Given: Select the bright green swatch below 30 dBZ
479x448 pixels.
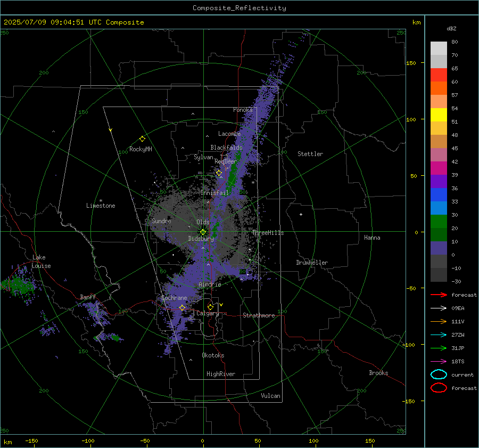Looking at the screenshot, I should (439, 222).
